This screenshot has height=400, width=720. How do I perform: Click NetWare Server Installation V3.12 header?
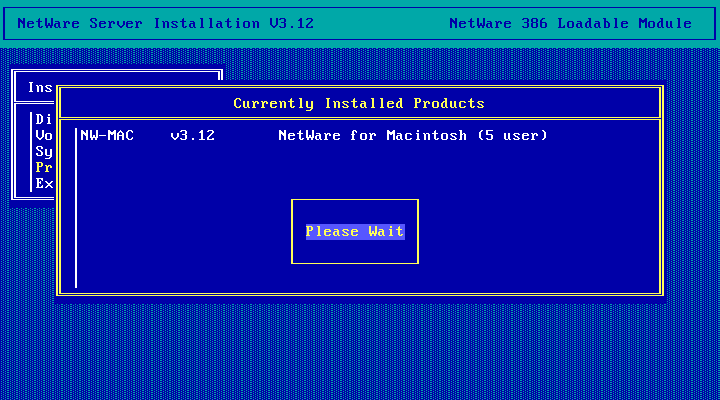click(165, 23)
